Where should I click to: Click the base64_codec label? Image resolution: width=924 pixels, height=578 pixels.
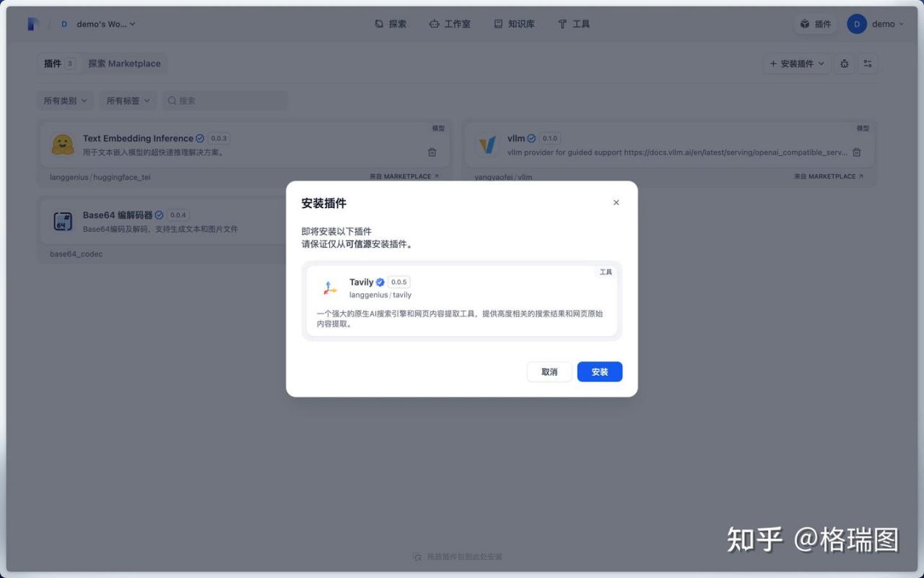click(x=76, y=254)
